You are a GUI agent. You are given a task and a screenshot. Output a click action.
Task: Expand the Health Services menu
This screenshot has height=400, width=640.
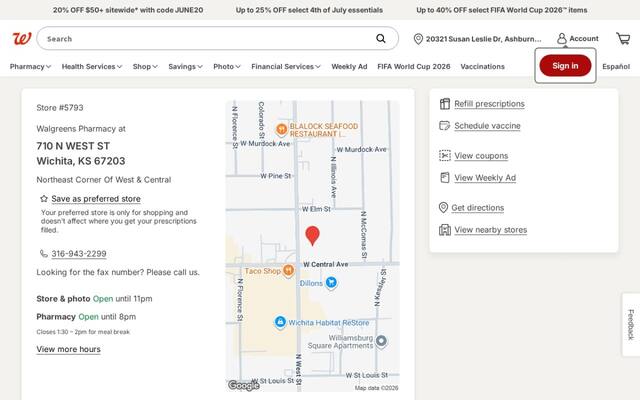(x=92, y=67)
